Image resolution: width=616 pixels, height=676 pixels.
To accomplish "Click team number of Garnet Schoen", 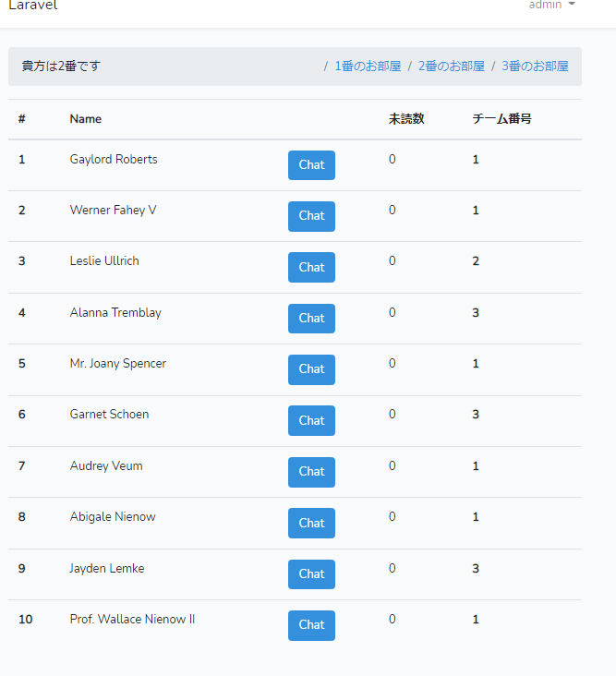I will click(476, 415).
